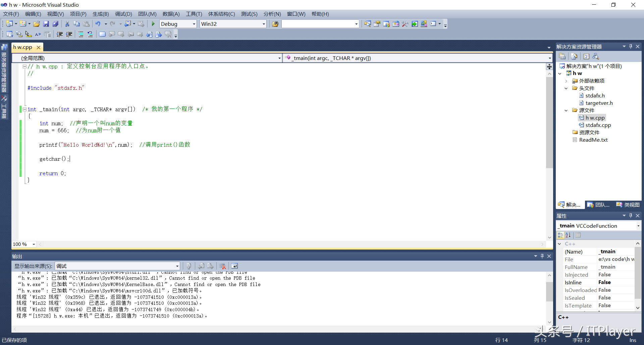Expand the External Dependencies node
The height and width of the screenshot is (345, 644).
(566, 81)
